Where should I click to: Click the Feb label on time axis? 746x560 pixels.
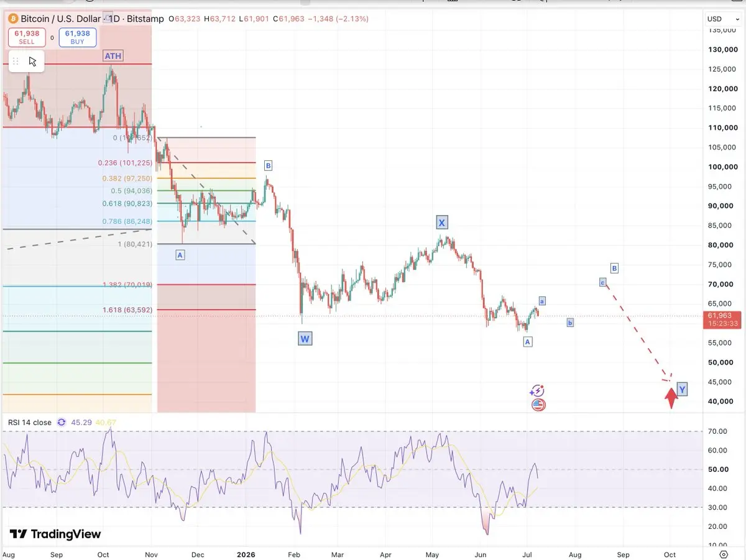coord(294,554)
